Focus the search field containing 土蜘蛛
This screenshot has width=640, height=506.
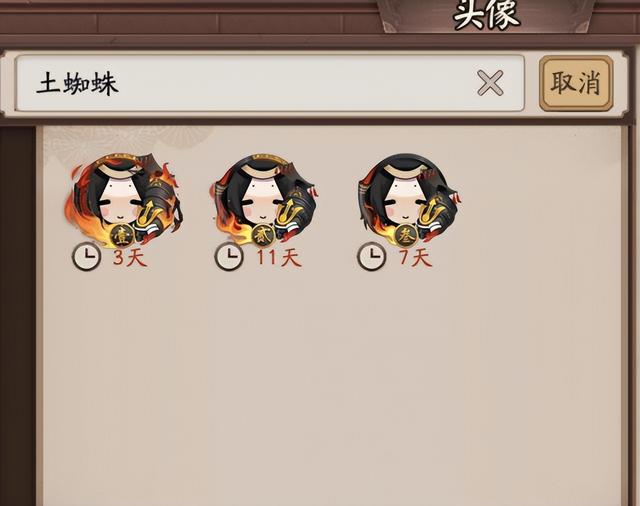pos(269,83)
